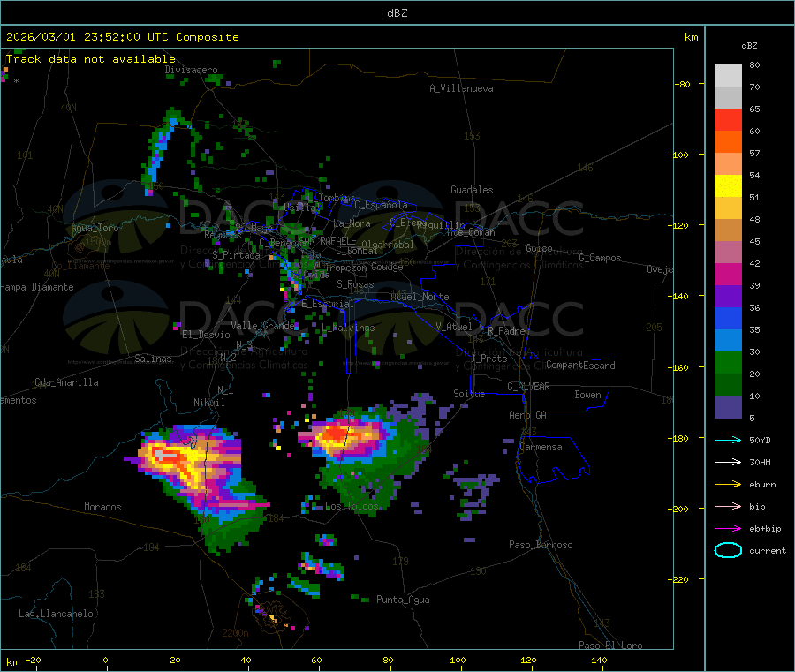
Task: Select the 80 dBZ light grey swatch
Action: click(x=728, y=76)
